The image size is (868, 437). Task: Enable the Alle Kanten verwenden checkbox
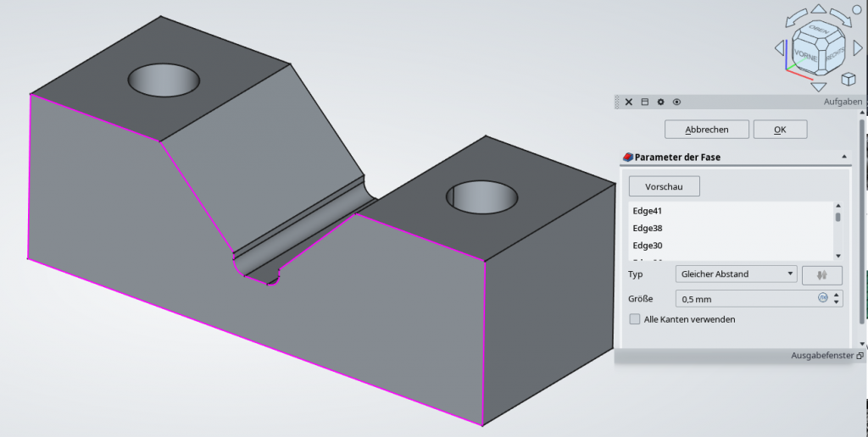click(x=635, y=319)
